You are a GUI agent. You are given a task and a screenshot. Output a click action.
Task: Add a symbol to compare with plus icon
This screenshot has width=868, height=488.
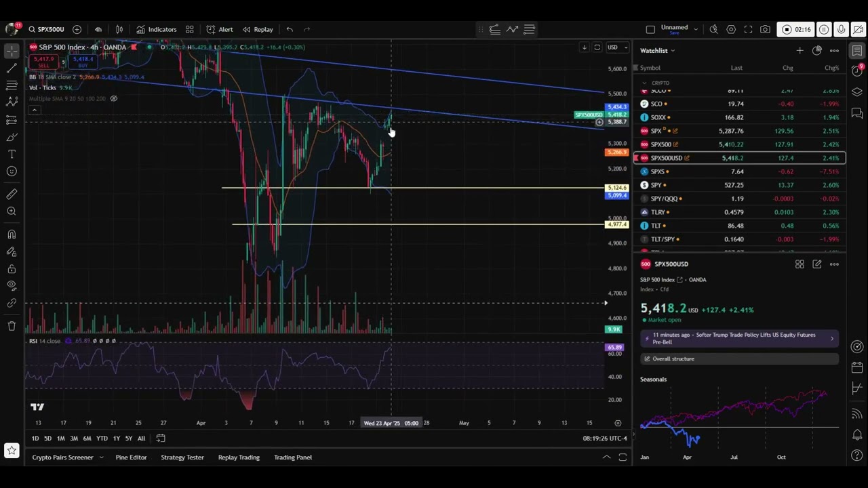pos(77,29)
